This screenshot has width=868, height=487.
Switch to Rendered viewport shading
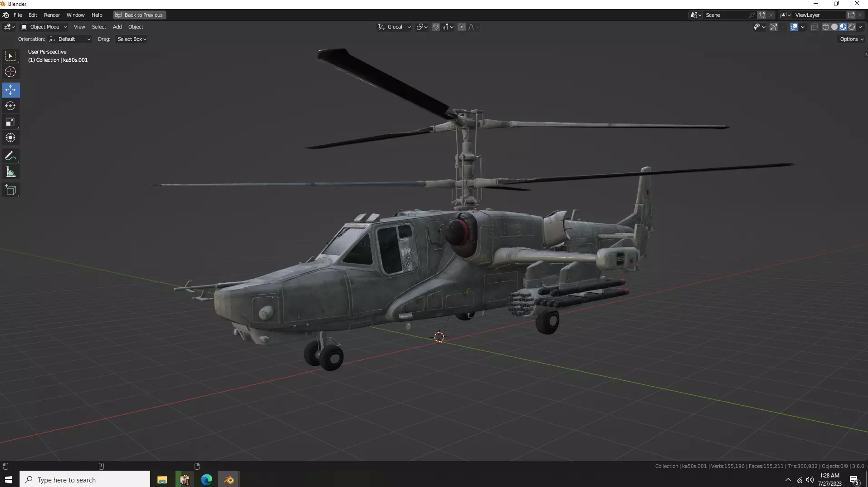(x=852, y=27)
